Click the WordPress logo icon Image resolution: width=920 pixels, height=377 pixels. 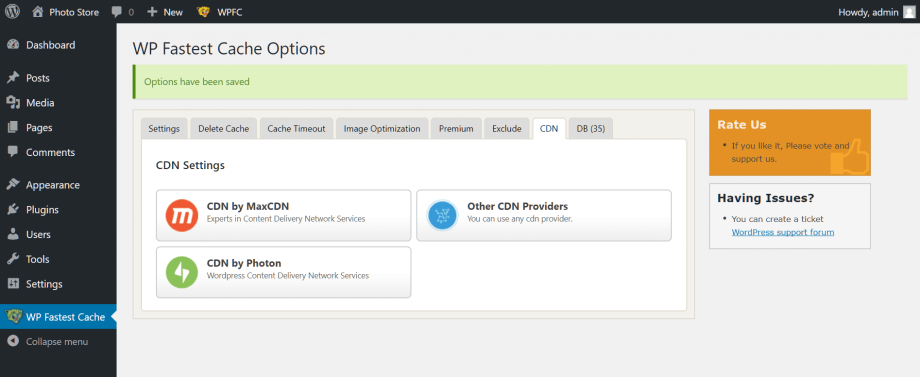click(x=12, y=12)
